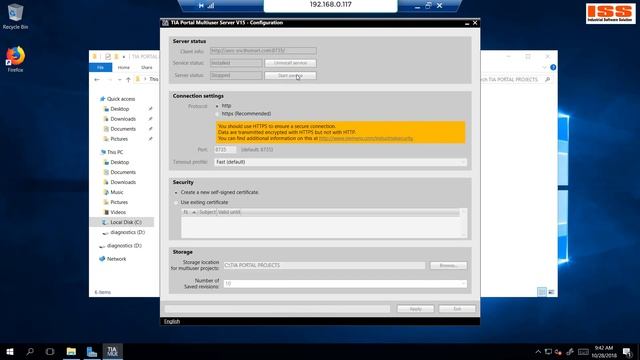Open the blue taskbar app beside File Explorer
The width and height of the screenshot is (640, 360).
[x=92, y=351]
